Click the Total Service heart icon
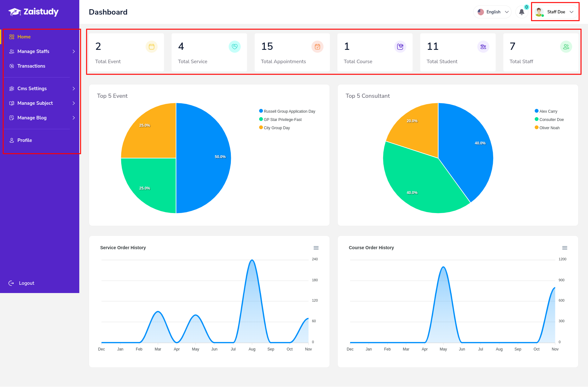The image size is (588, 387). pyautogui.click(x=235, y=47)
